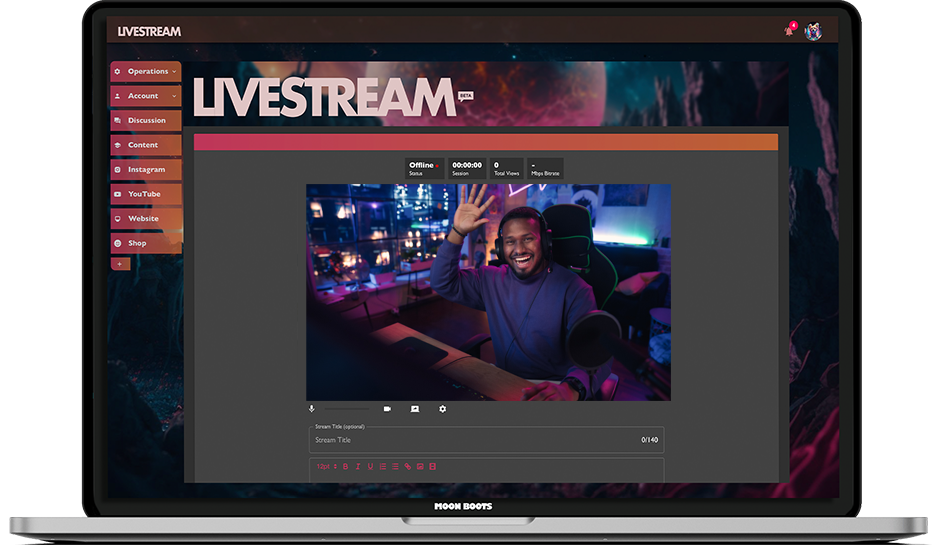Toggle the microphone under the video
The height and width of the screenshot is (547, 936).
pyautogui.click(x=312, y=409)
